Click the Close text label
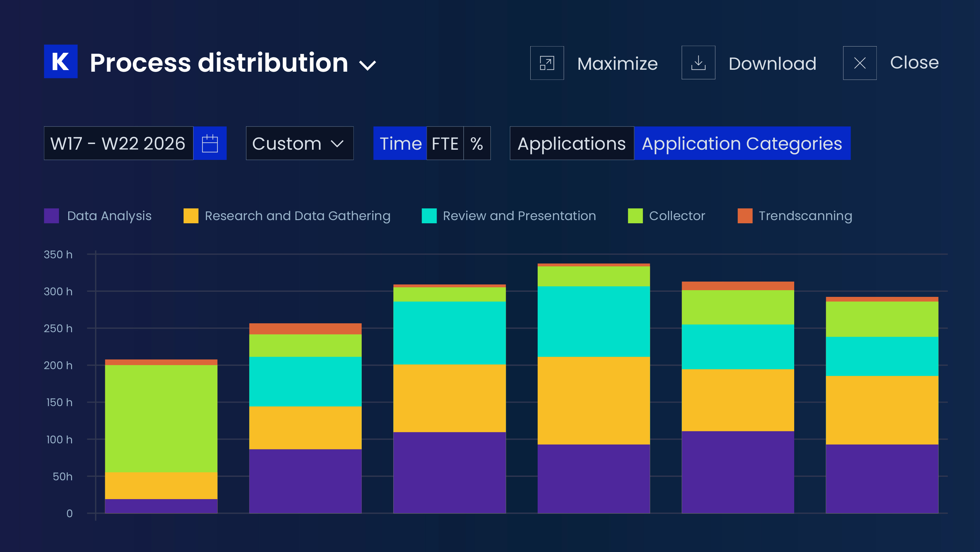 914,62
